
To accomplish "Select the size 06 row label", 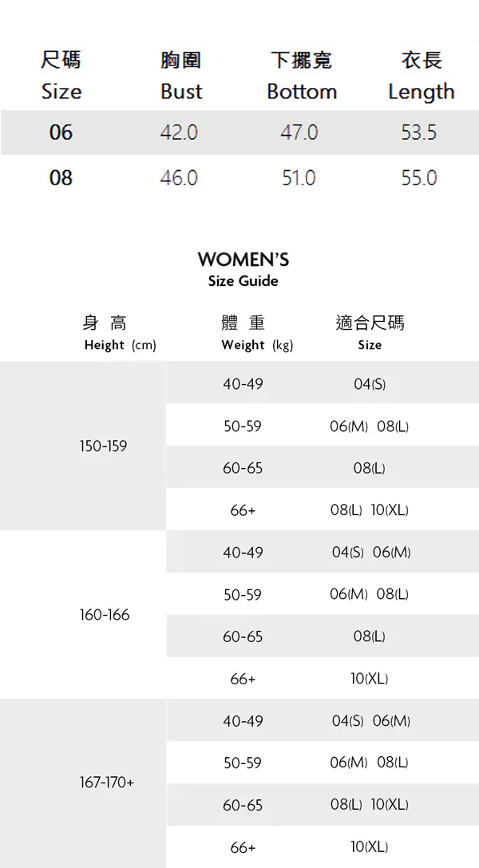I will (x=61, y=133).
